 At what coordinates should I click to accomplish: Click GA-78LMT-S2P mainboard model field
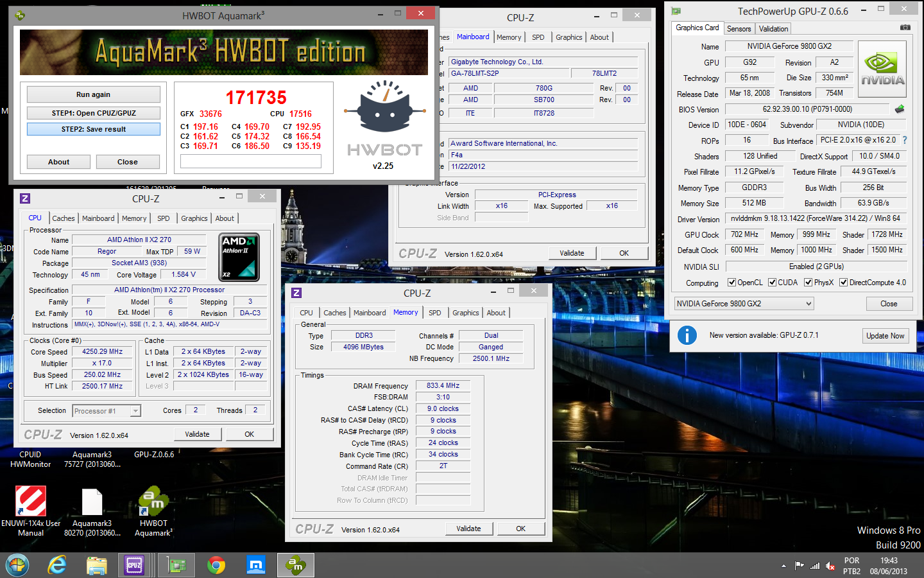pos(510,73)
